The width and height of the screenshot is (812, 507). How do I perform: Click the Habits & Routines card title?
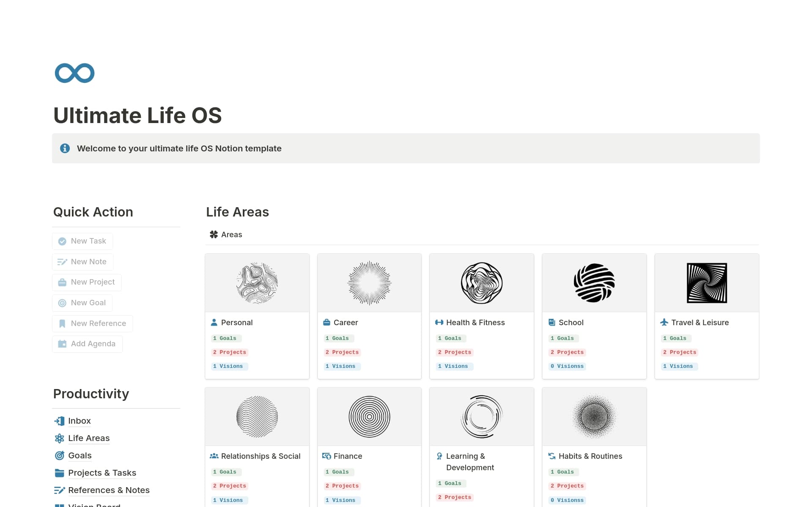click(x=590, y=456)
